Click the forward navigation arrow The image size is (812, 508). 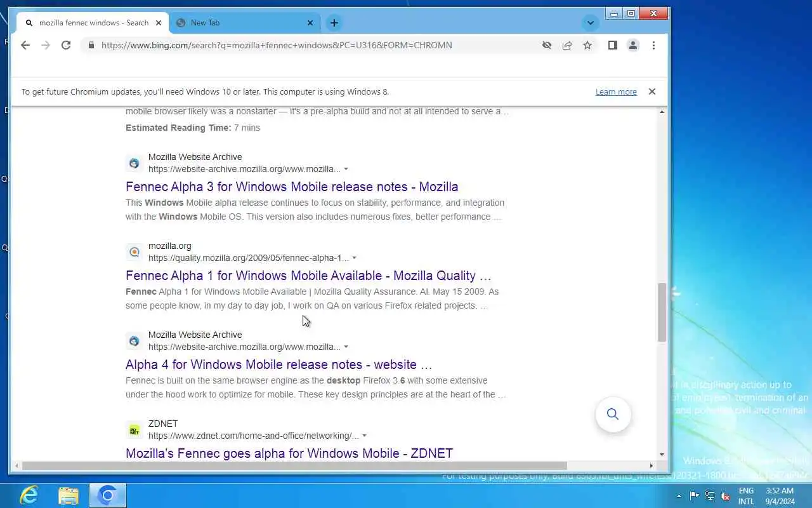[x=46, y=45]
